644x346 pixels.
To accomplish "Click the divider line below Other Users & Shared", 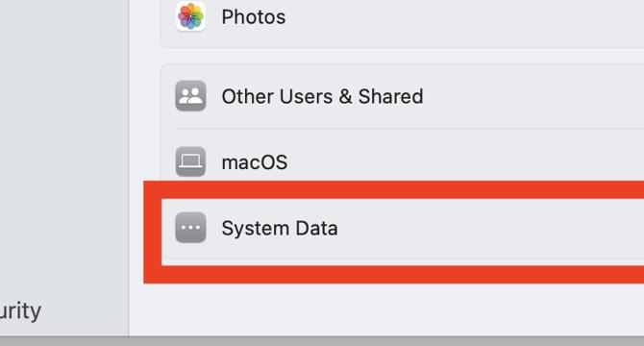I will (x=409, y=129).
